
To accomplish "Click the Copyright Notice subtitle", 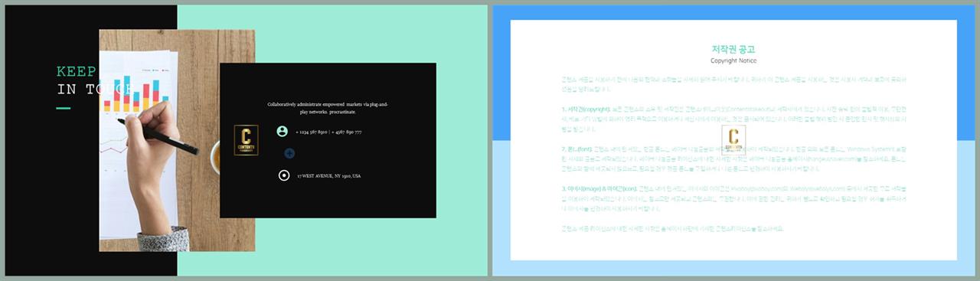I will (x=733, y=60).
